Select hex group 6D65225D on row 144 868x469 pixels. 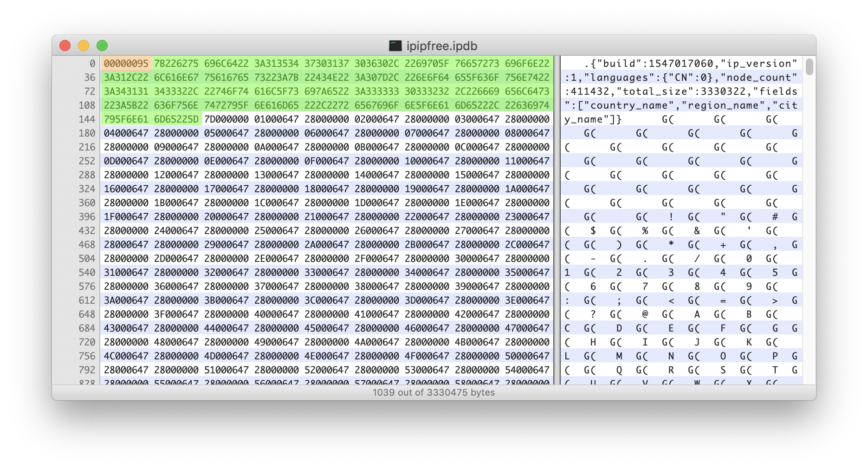[x=176, y=119]
